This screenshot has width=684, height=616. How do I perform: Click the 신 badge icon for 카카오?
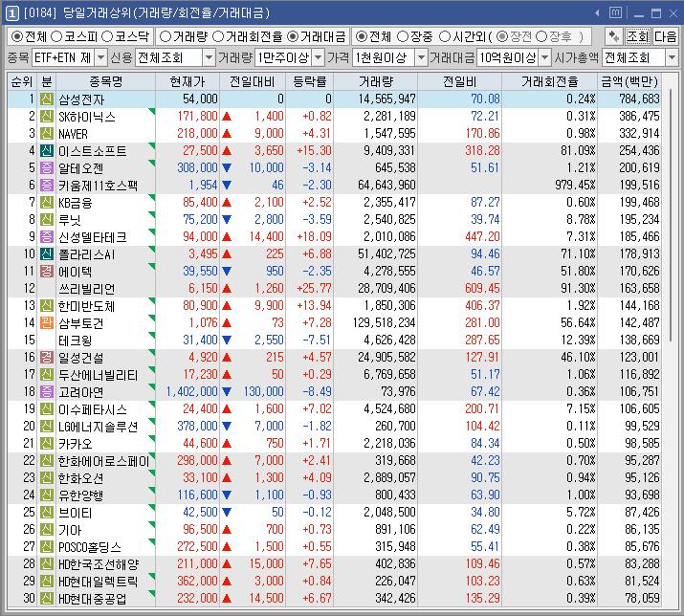tap(47, 443)
